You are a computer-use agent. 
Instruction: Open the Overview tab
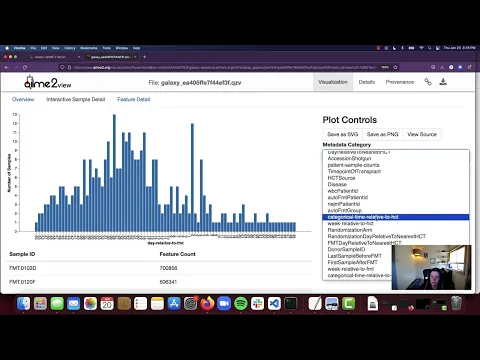(x=23, y=99)
